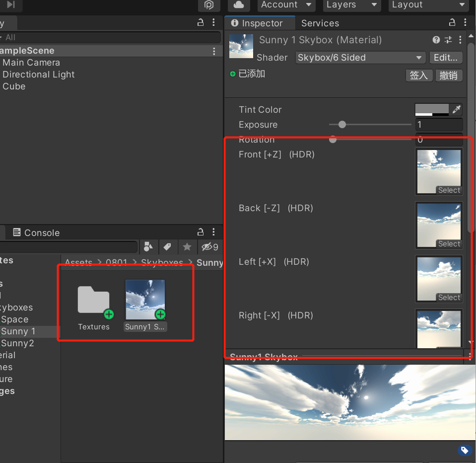This screenshot has width=476, height=463.
Task: Click the Search by Label tag icon
Action: coord(167,247)
